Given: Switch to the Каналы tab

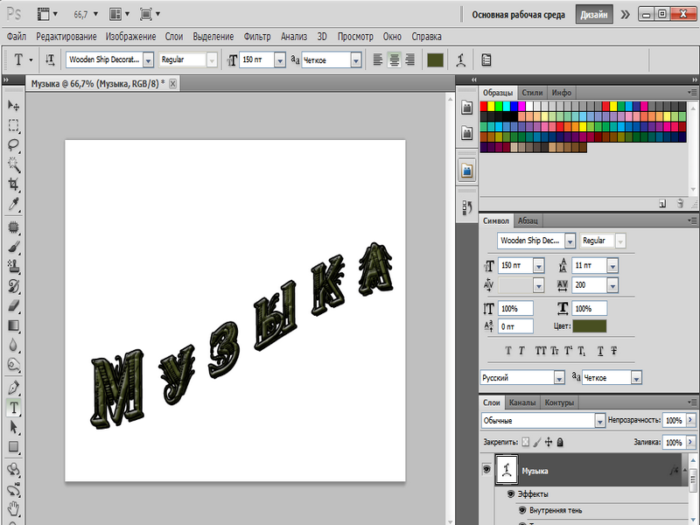Looking at the screenshot, I should coord(522,403).
